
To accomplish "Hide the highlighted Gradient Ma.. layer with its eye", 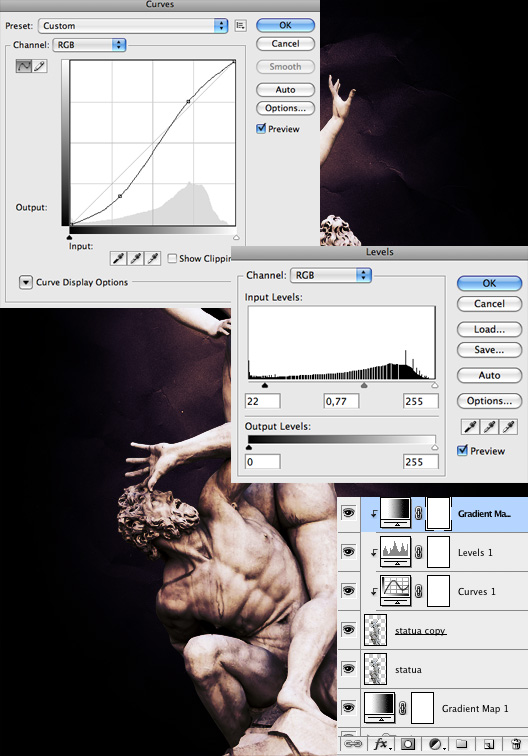I will click(x=348, y=513).
